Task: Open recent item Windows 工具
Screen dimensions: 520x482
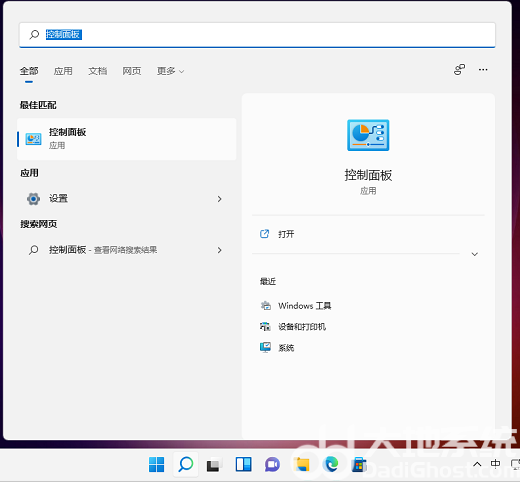Action: (305, 306)
